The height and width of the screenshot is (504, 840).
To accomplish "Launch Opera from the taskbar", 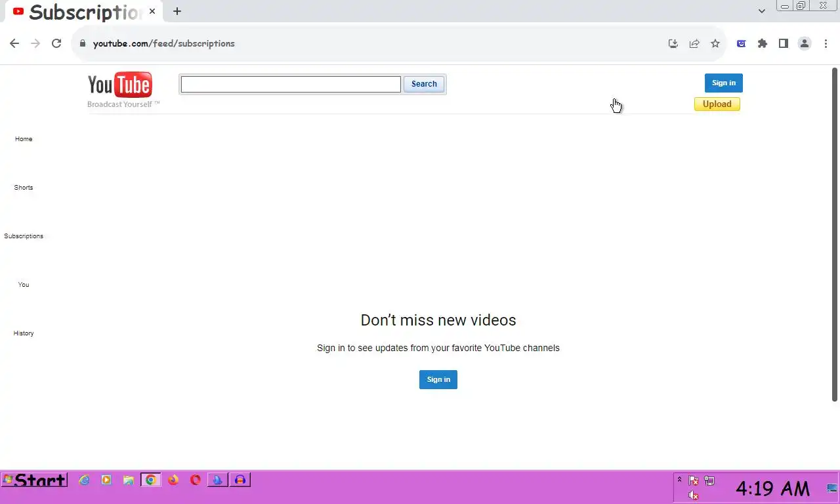I will coord(196,480).
